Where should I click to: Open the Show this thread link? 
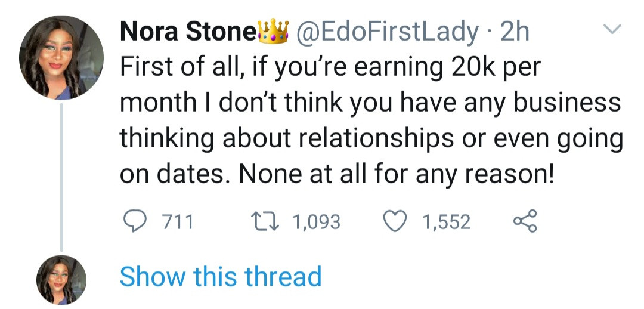click(x=220, y=277)
